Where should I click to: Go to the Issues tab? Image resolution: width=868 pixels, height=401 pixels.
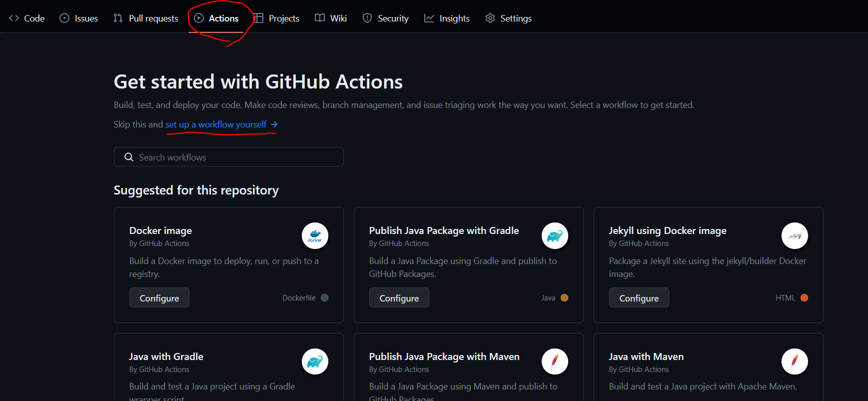pyautogui.click(x=79, y=18)
